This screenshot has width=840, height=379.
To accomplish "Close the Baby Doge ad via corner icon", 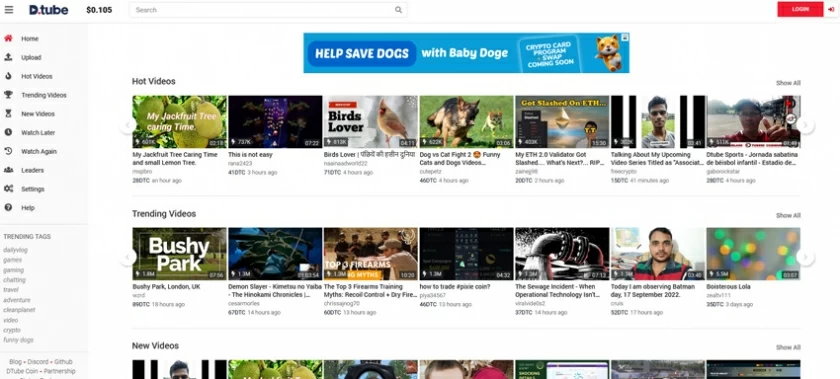I will tap(625, 37).
